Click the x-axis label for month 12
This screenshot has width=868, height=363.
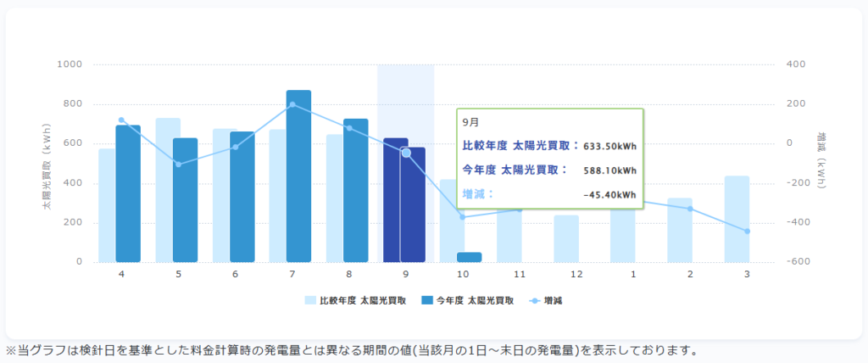point(576,275)
